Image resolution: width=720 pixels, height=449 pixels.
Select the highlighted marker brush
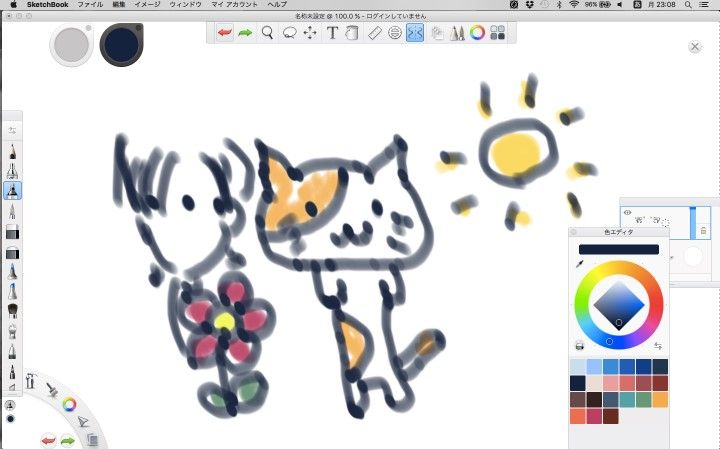12,191
